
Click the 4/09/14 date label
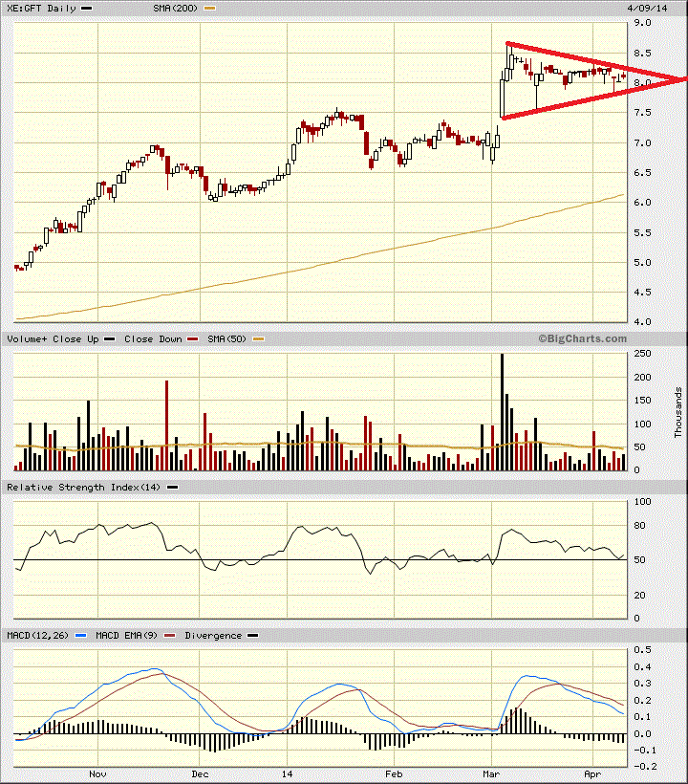647,9
